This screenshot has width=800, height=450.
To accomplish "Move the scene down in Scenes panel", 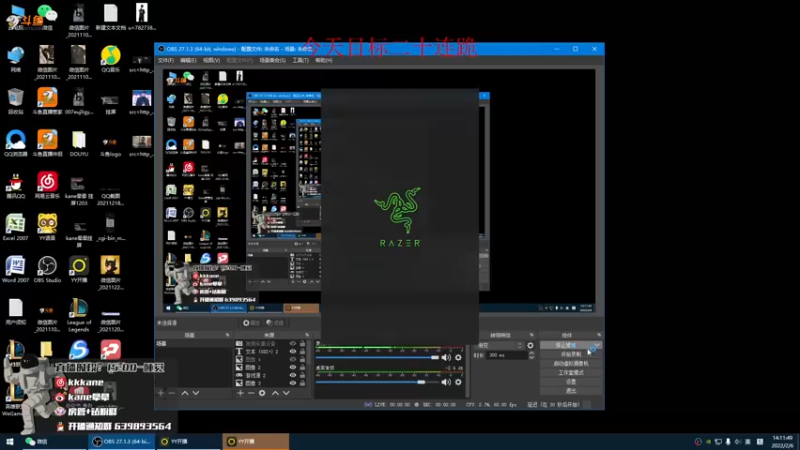I will pos(195,393).
